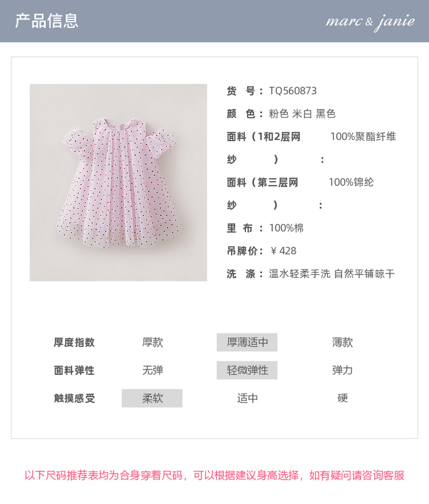Select the 厚款 thickness option
Viewport: 429px width, 504px height.
(153, 342)
